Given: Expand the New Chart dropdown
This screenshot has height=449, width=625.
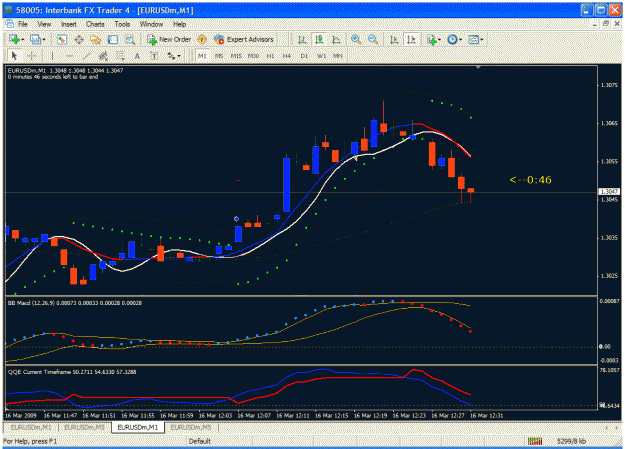Looking at the screenshot, I should 23,39.
